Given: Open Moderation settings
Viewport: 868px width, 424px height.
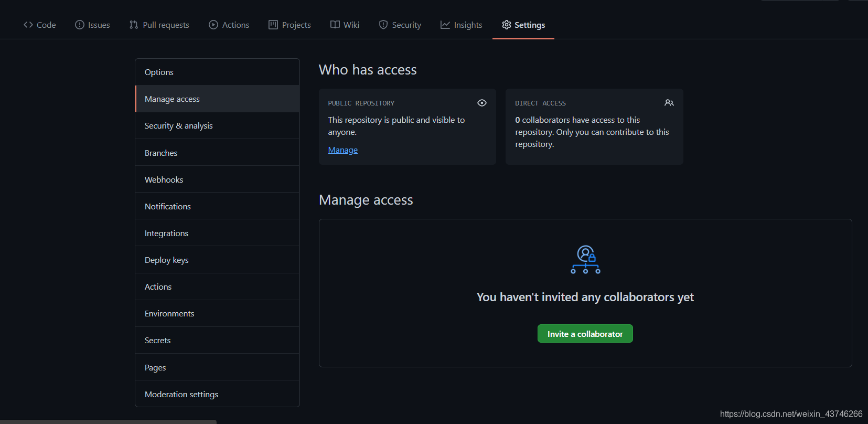Looking at the screenshot, I should pos(217,394).
